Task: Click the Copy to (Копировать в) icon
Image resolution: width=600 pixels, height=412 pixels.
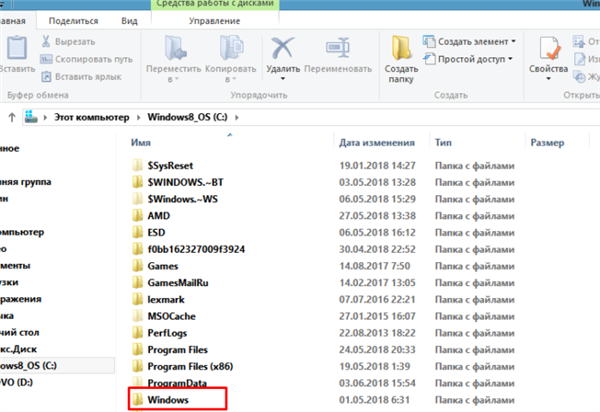Action: (232, 48)
